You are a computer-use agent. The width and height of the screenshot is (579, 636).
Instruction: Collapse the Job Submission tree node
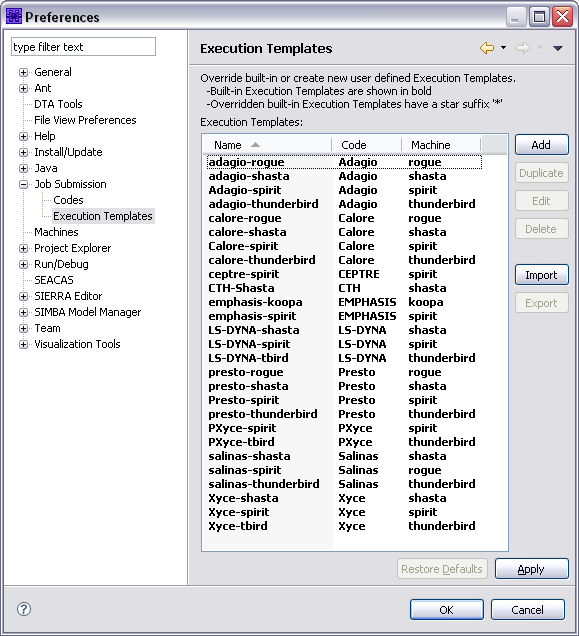coord(24,184)
